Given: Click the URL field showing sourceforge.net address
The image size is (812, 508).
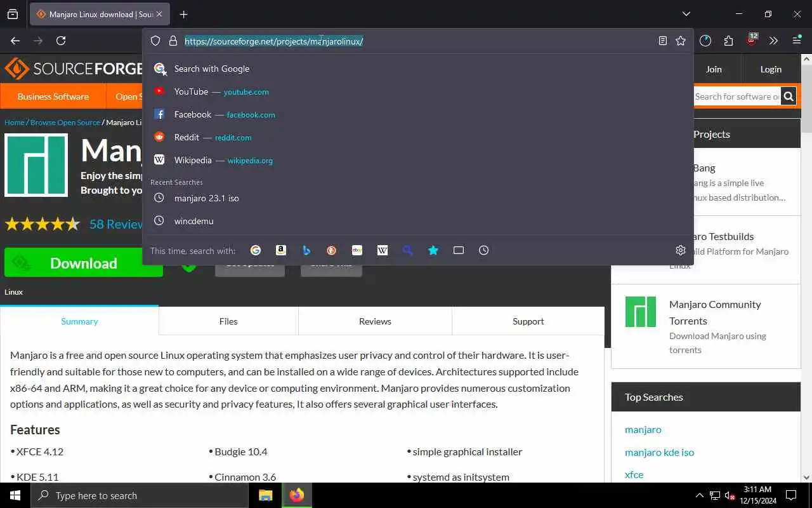Looking at the screenshot, I should coord(419,41).
